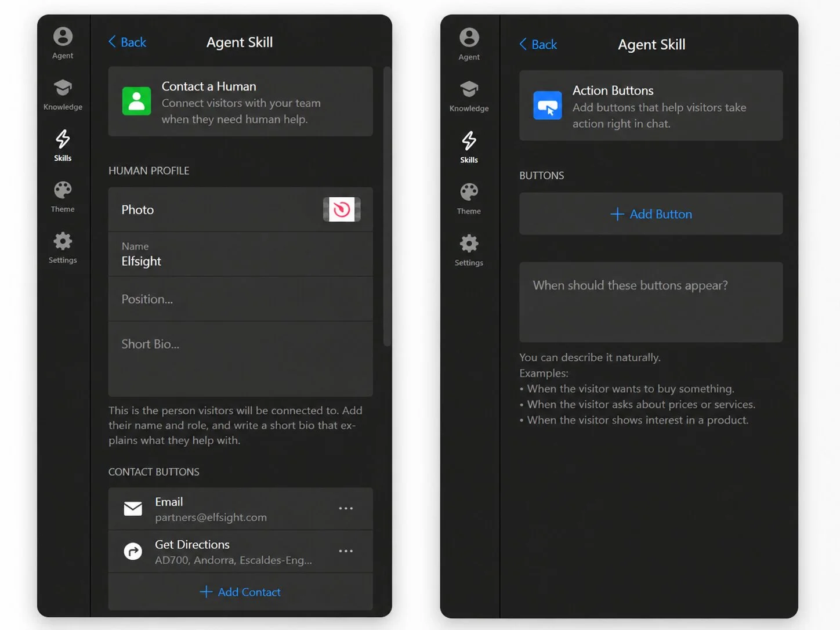
Task: Click the Email envelope icon
Action: 133,509
